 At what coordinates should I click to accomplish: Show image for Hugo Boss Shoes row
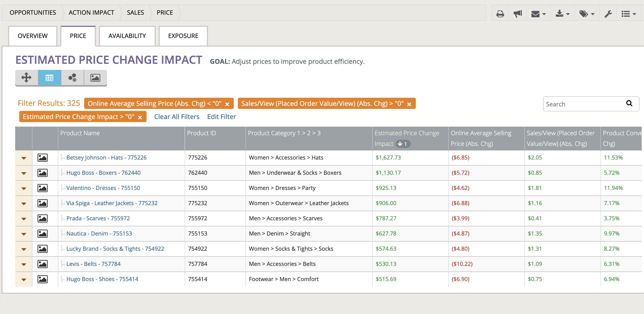point(43,279)
